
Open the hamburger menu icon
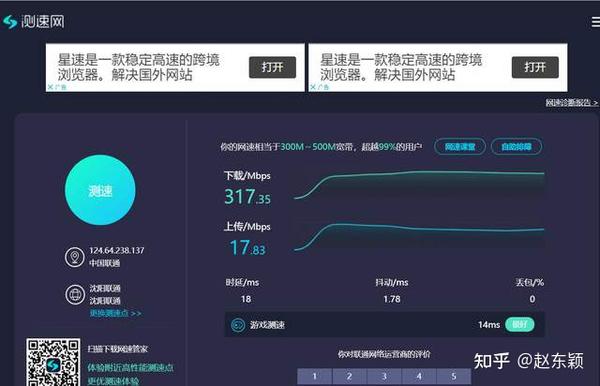click(x=595, y=22)
